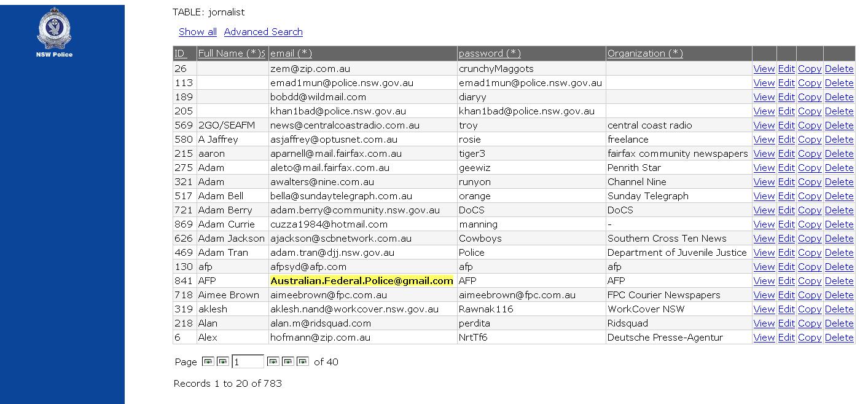Image resolution: width=868 pixels, height=404 pixels.
Task: Click pagination icon immediately left of page box
Action: pyautogui.click(x=222, y=362)
